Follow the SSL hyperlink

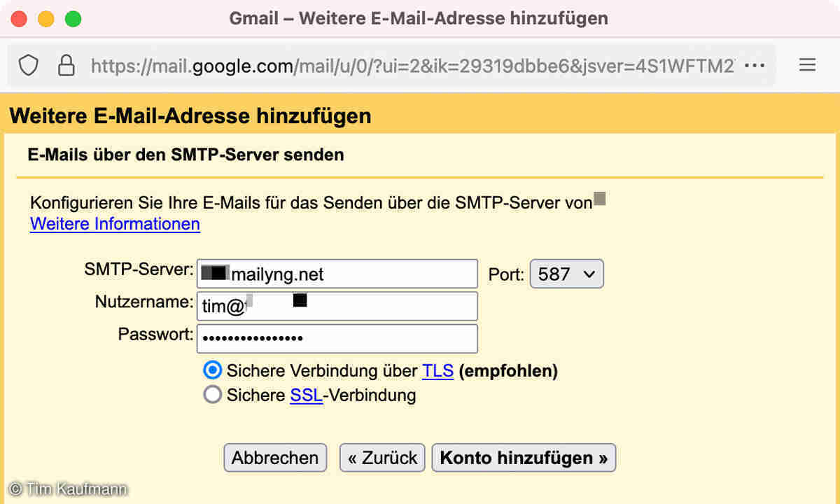pyautogui.click(x=306, y=395)
